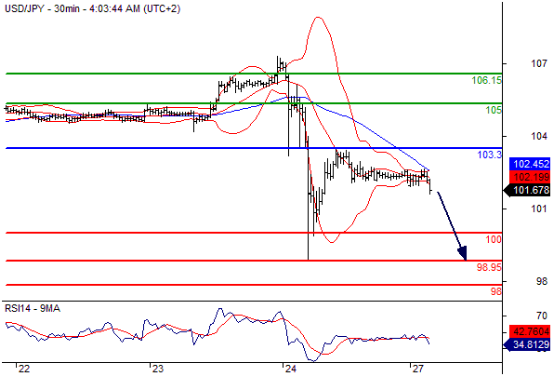The image size is (554, 376).
Task: Click the blue 102.452 price tag
Action: tap(530, 164)
